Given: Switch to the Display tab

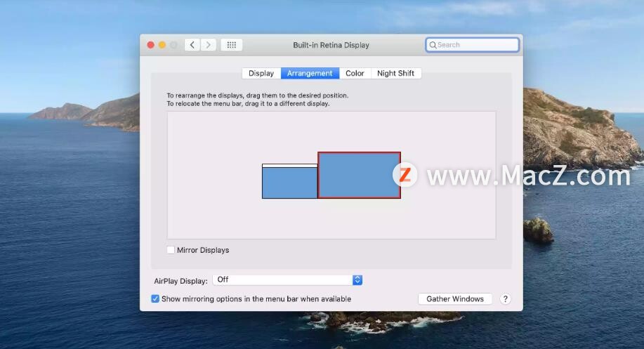Looking at the screenshot, I should click(x=261, y=73).
